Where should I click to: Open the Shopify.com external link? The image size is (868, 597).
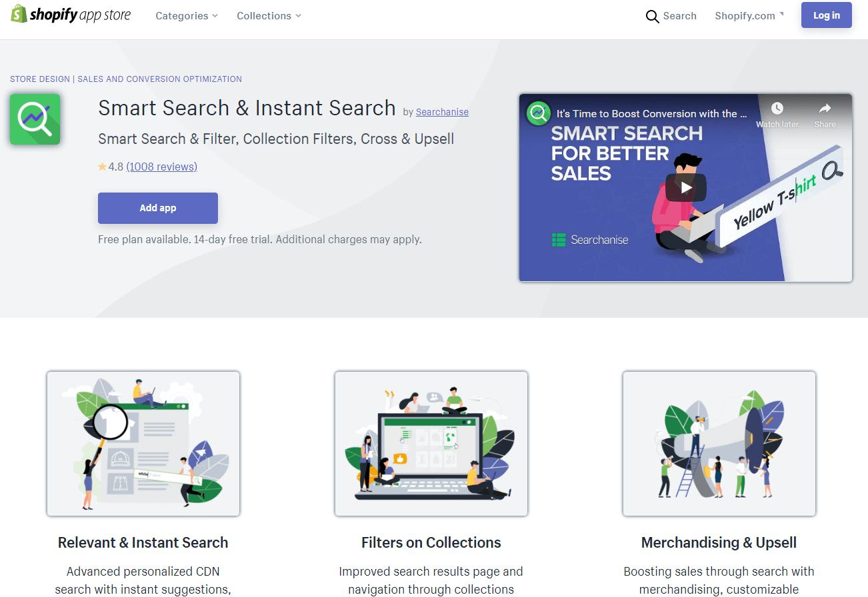(x=749, y=16)
